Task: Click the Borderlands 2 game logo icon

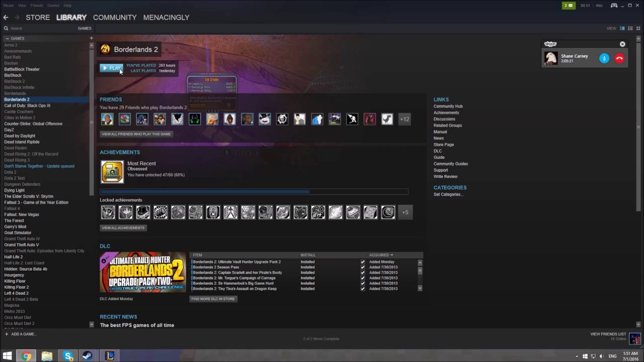Action: pos(105,49)
